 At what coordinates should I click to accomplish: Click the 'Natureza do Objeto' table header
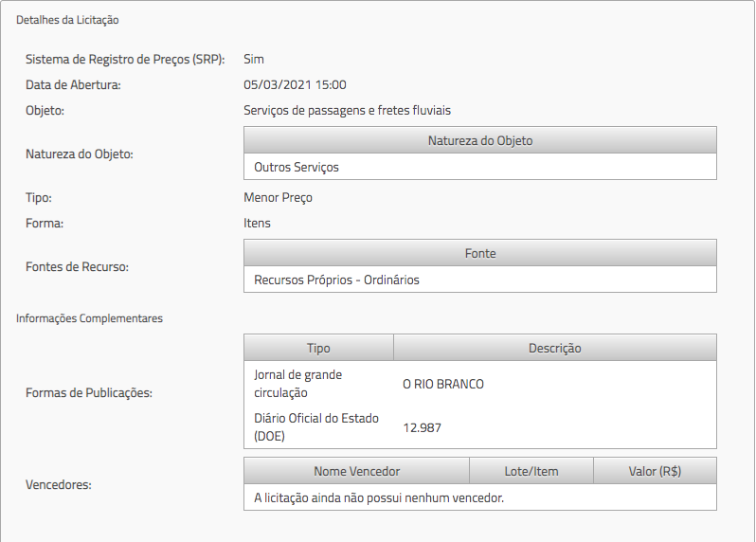pyautogui.click(x=479, y=140)
